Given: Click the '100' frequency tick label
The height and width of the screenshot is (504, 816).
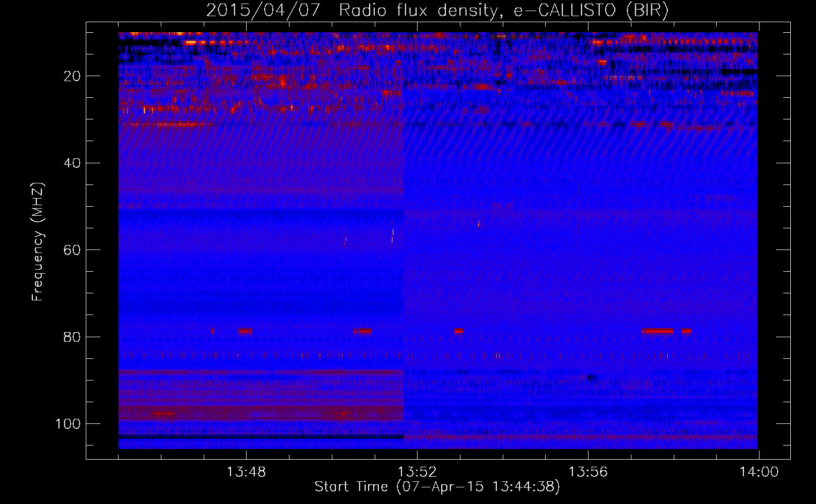Looking at the screenshot, I should coord(68,424).
